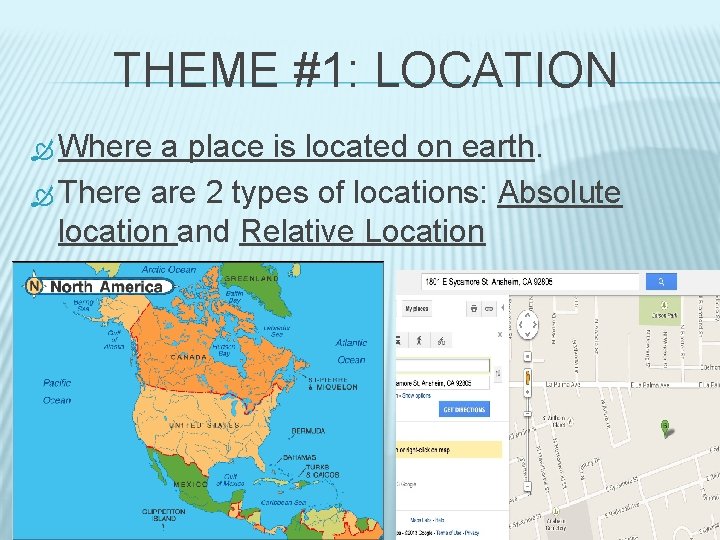Click the Google Maps address search field

point(530,281)
